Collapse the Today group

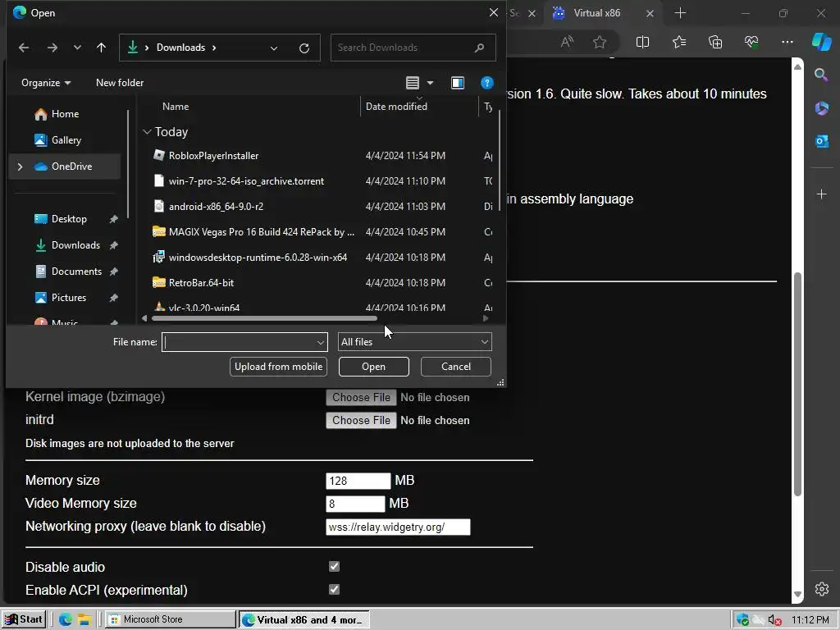pyautogui.click(x=148, y=132)
